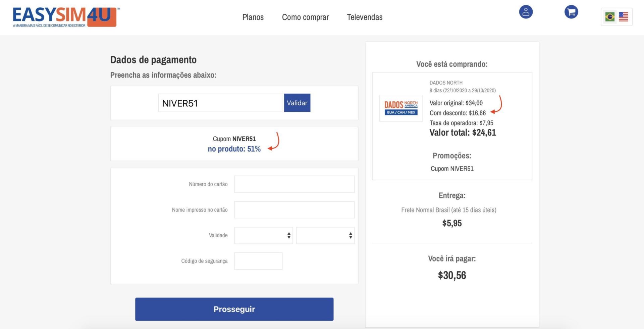Viewport: 644px width, 329px height.
Task: Click the Código de segurança field
Action: pos(258,261)
